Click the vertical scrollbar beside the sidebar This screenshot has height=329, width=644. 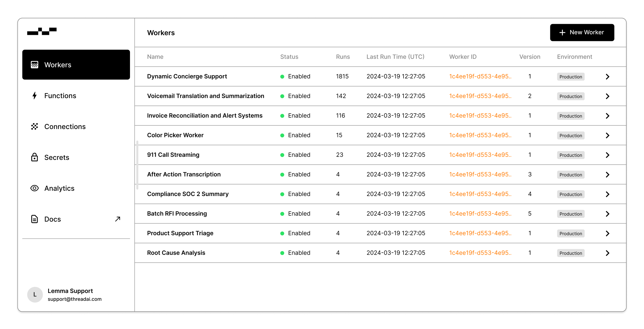[137, 165]
